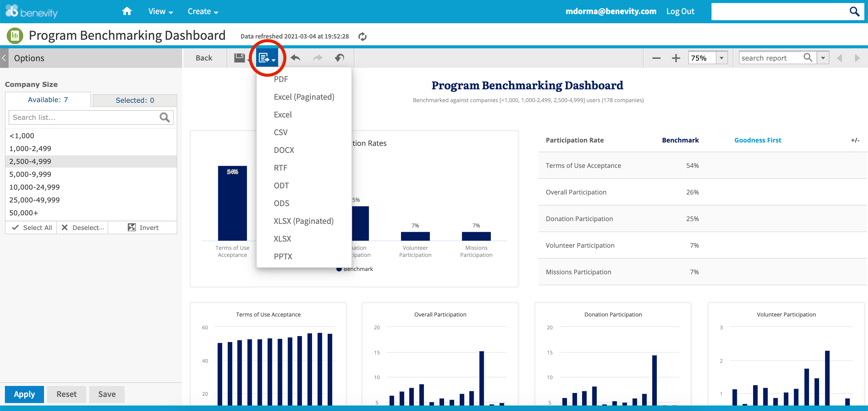
Task: Collapse the Options panel arrow
Action: click(4, 58)
